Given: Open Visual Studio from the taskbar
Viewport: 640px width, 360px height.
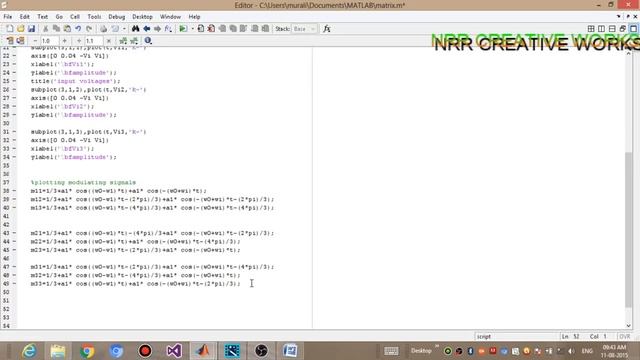Looking at the screenshot, I should click(x=174, y=351).
